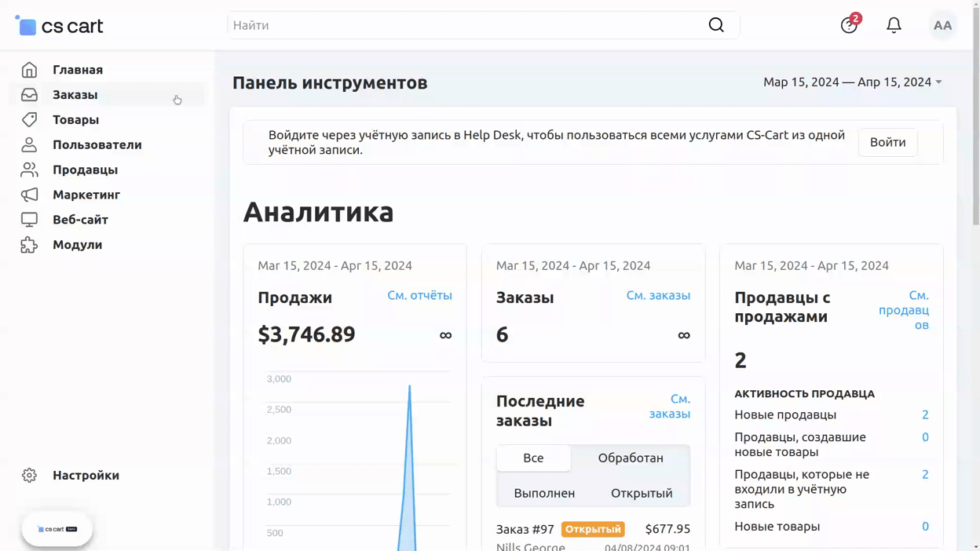Open help center icon with badge

pos(849,26)
